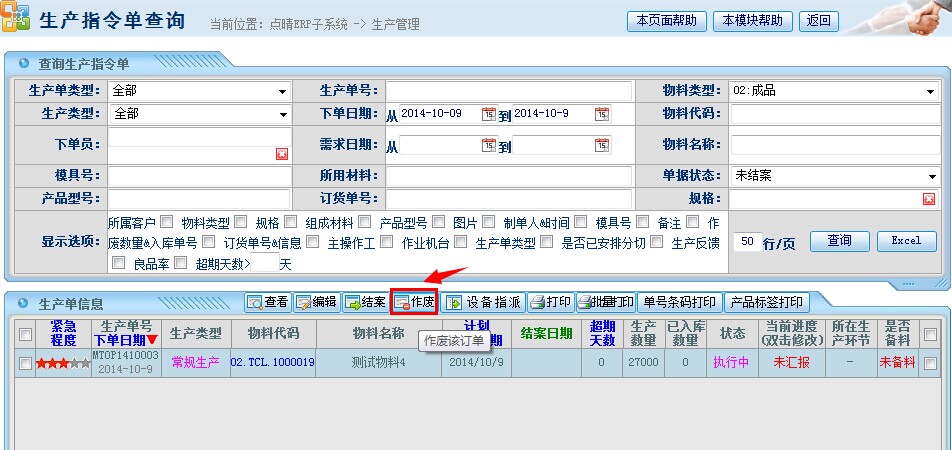The image size is (952, 450).
Task: Click the Excel export button
Action: (x=906, y=241)
